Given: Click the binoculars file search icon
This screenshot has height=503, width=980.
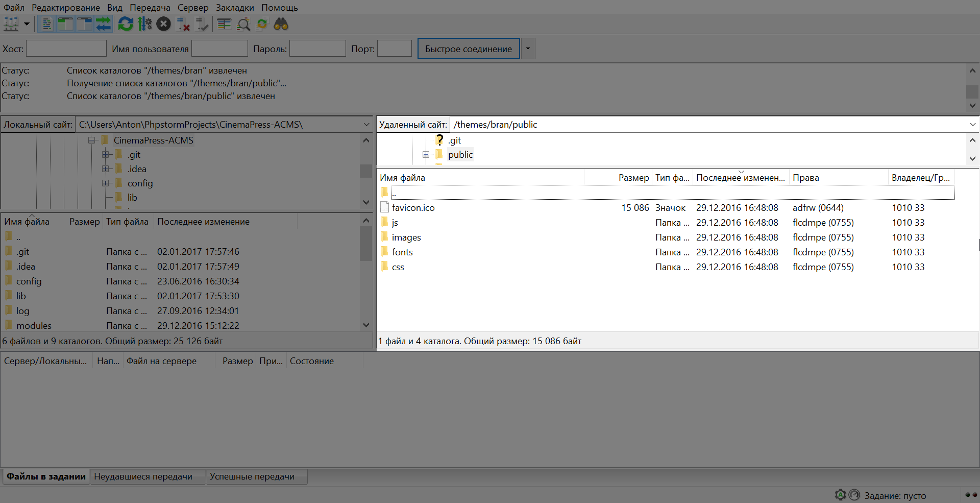Looking at the screenshot, I should pos(281,24).
